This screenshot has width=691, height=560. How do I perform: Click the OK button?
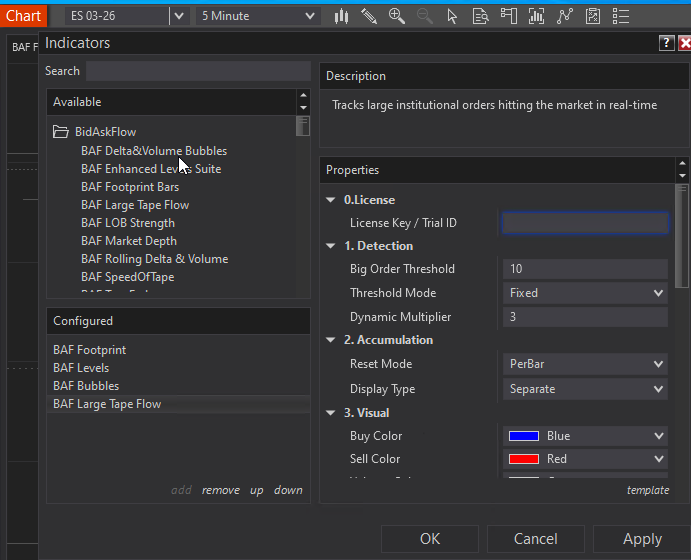[x=430, y=538]
